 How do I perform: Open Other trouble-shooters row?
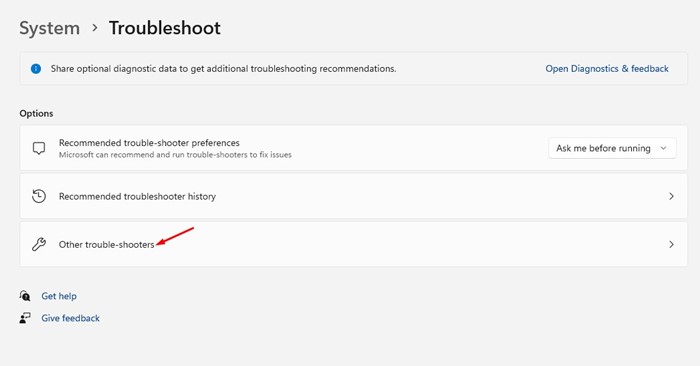tap(354, 244)
